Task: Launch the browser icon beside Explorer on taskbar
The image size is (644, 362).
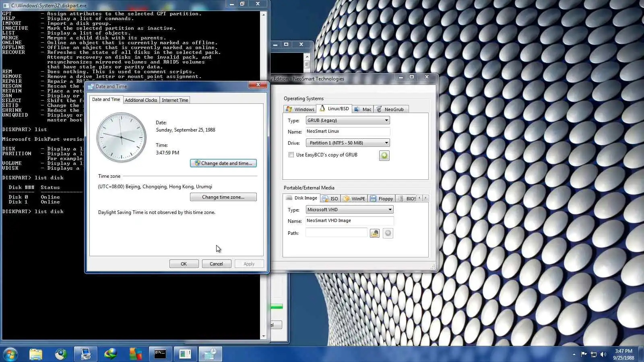Action: [61, 354]
